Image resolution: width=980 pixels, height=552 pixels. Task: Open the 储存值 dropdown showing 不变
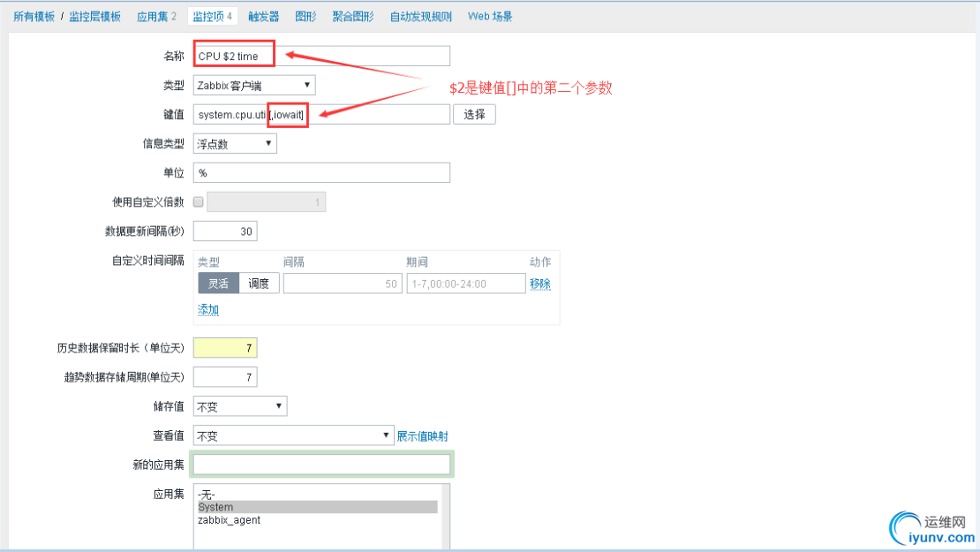point(240,406)
